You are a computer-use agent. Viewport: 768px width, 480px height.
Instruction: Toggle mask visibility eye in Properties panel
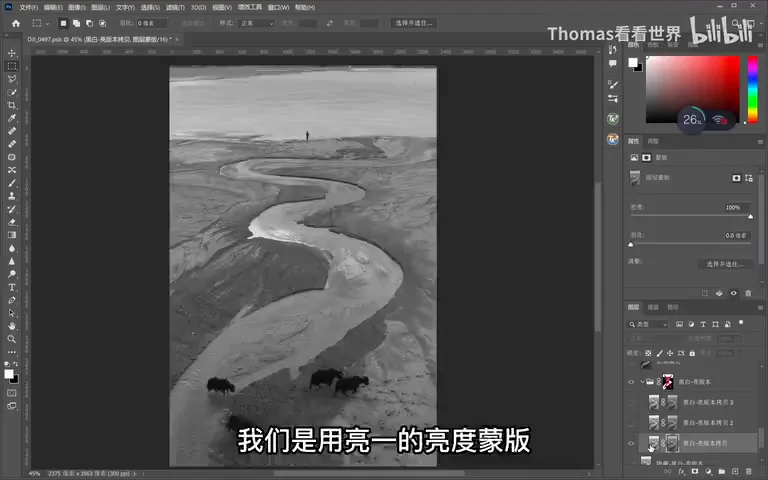coord(734,293)
